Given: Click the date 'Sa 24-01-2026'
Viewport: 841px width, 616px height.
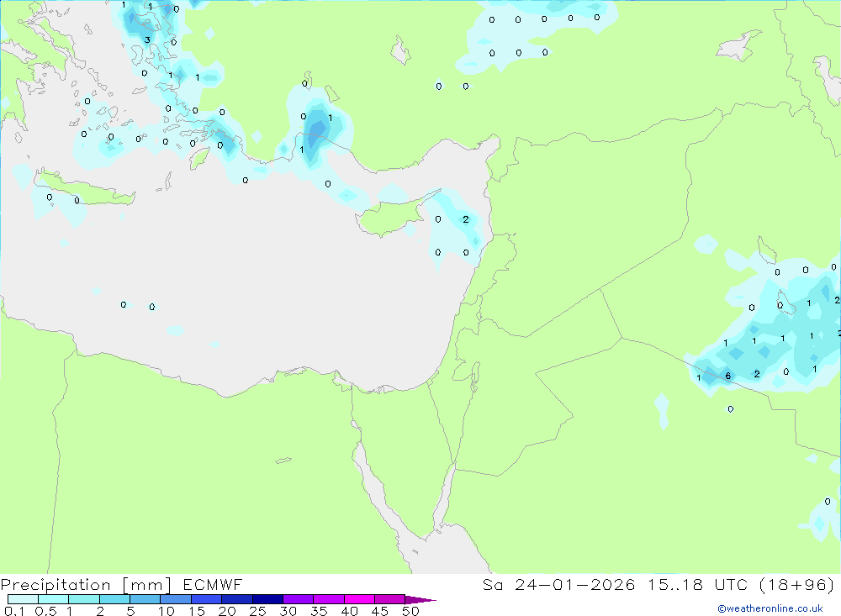Looking at the screenshot, I should click(x=558, y=584).
